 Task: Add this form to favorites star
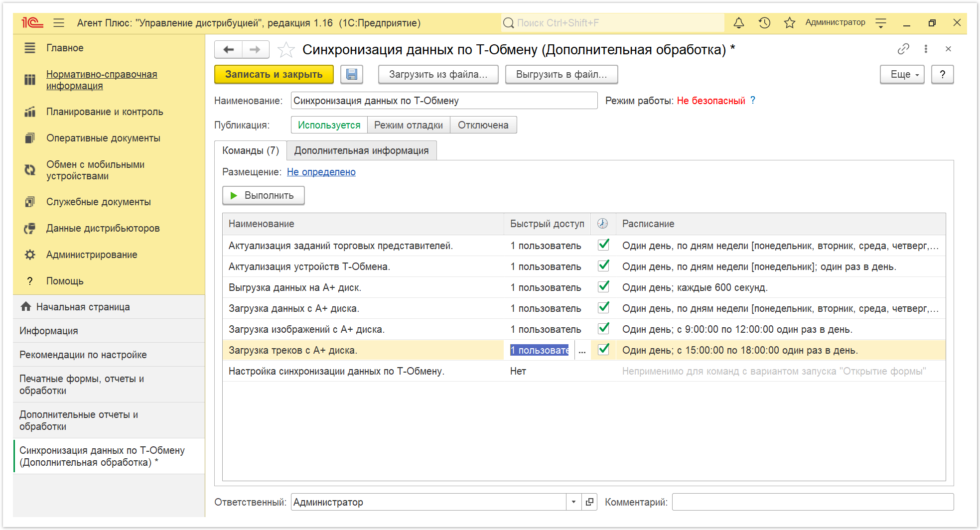click(286, 49)
